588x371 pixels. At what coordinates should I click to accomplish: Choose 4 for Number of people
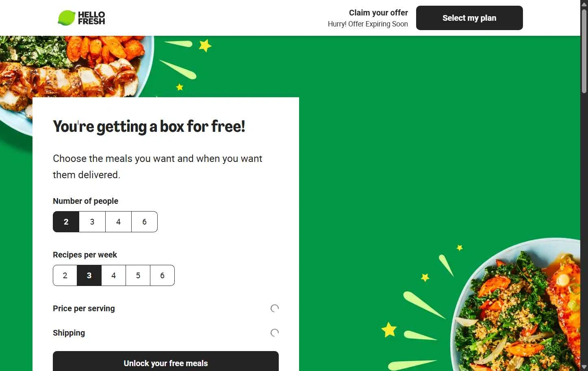pos(118,222)
